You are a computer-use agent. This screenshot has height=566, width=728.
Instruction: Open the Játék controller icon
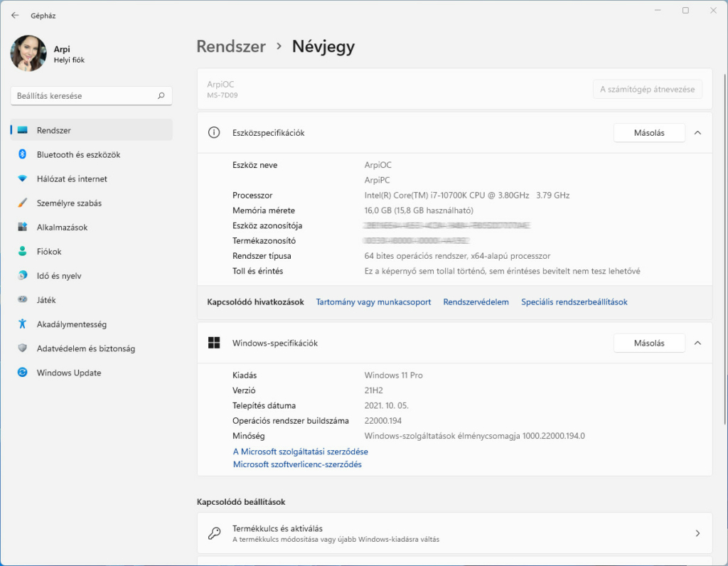pyautogui.click(x=22, y=300)
